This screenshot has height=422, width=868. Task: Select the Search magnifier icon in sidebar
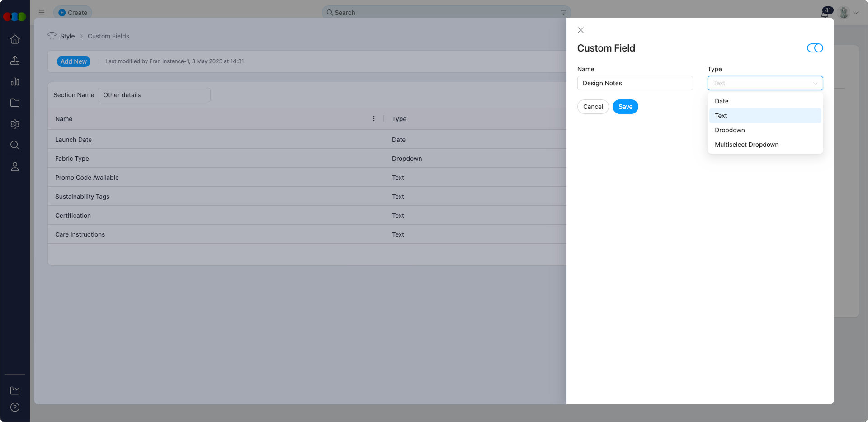tap(15, 145)
